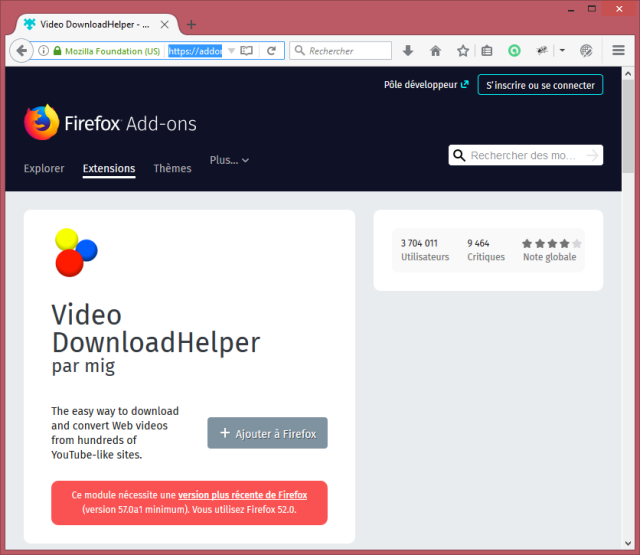Screen dimensions: 640x555
Task: Click the magnifier icon in Rechercher box
Action: (x=300, y=50)
